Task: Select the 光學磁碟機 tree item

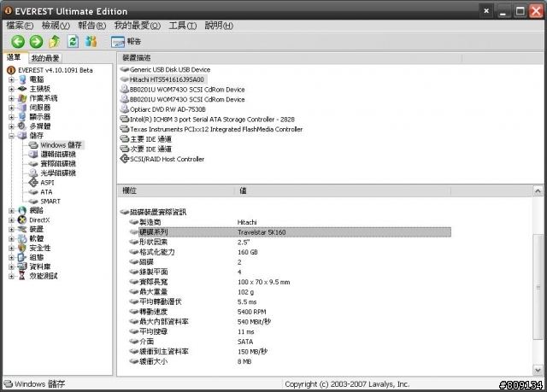Action: click(58, 173)
